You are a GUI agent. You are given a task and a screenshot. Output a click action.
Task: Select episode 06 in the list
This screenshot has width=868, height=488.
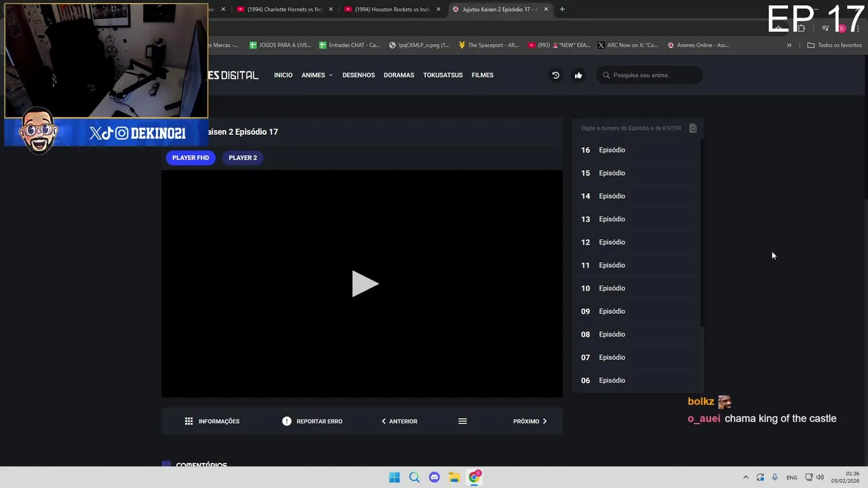point(635,380)
